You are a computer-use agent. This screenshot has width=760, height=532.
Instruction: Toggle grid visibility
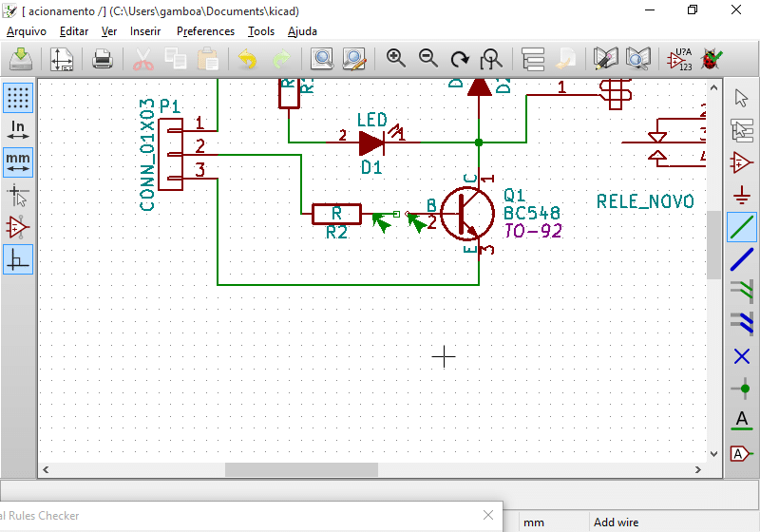tap(18, 97)
